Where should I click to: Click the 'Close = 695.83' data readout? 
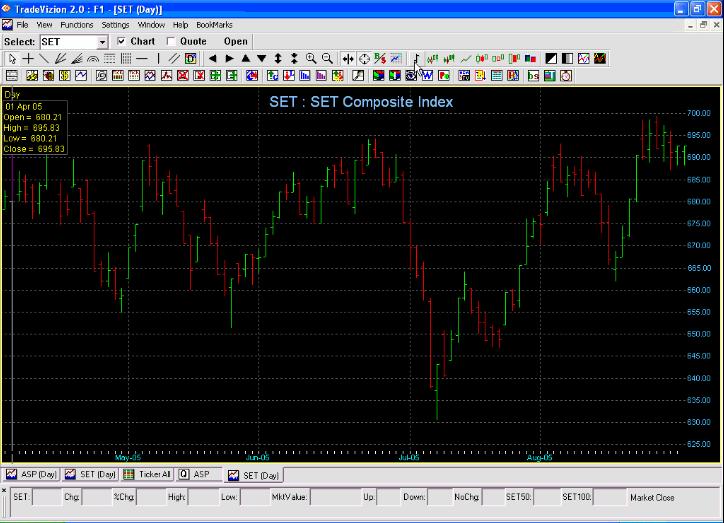coord(34,149)
